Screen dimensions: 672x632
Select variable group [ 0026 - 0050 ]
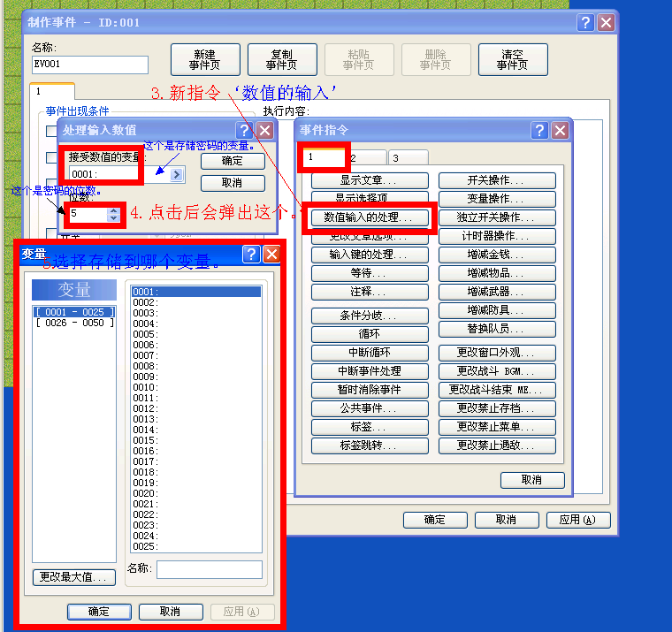tap(74, 323)
